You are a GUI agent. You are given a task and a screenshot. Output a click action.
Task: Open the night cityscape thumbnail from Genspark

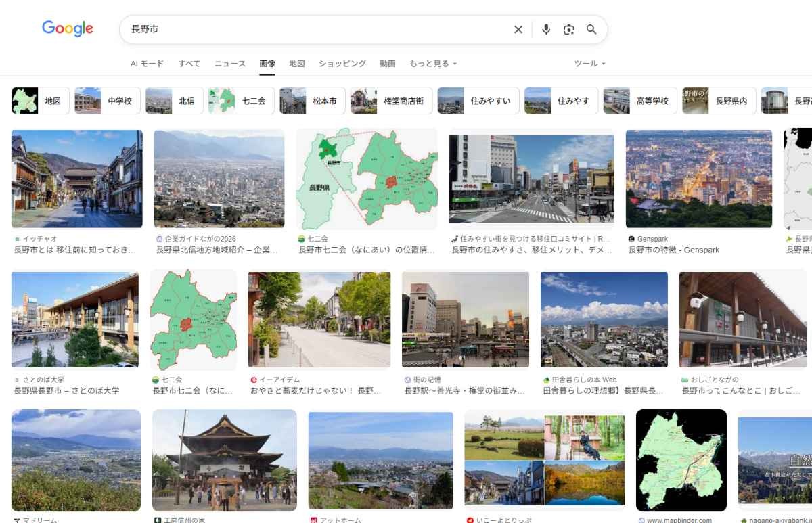(x=698, y=179)
